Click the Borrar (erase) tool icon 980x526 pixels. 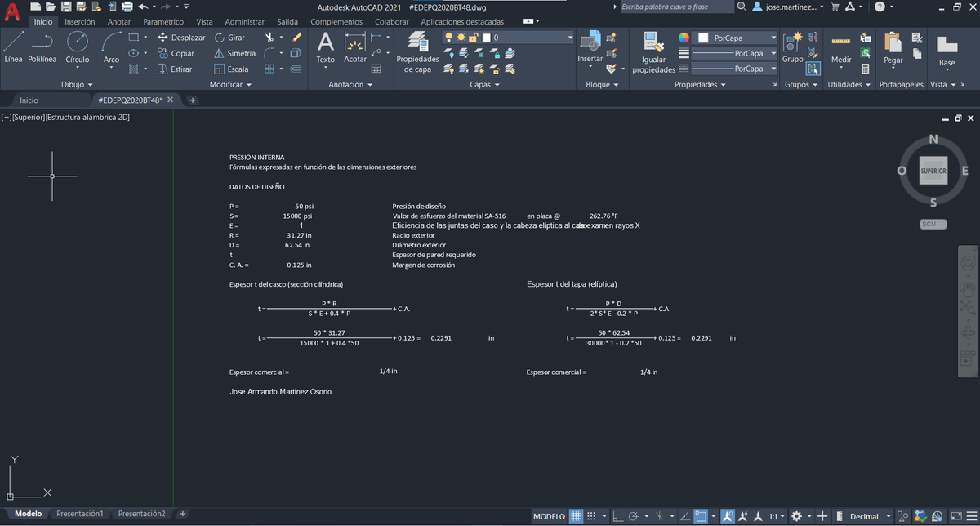pos(296,38)
